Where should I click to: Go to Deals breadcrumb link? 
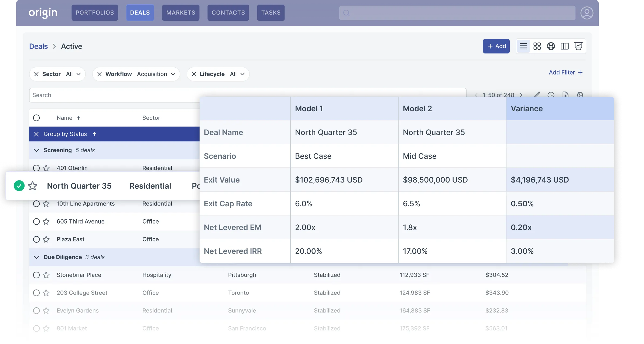pyautogui.click(x=38, y=46)
